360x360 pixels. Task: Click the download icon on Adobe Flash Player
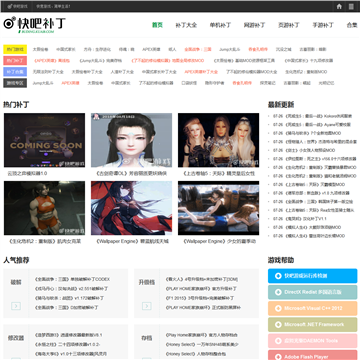[x=278, y=357]
